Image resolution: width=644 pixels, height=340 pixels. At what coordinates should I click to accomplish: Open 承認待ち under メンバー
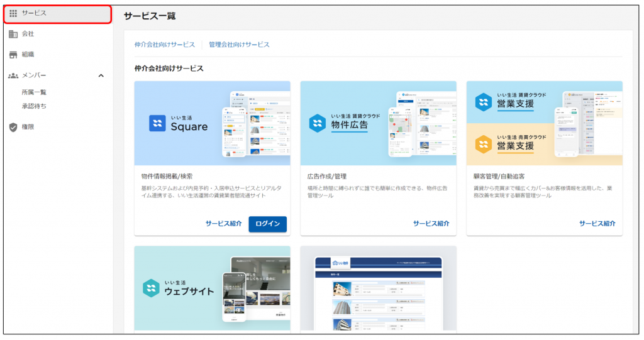pos(34,106)
